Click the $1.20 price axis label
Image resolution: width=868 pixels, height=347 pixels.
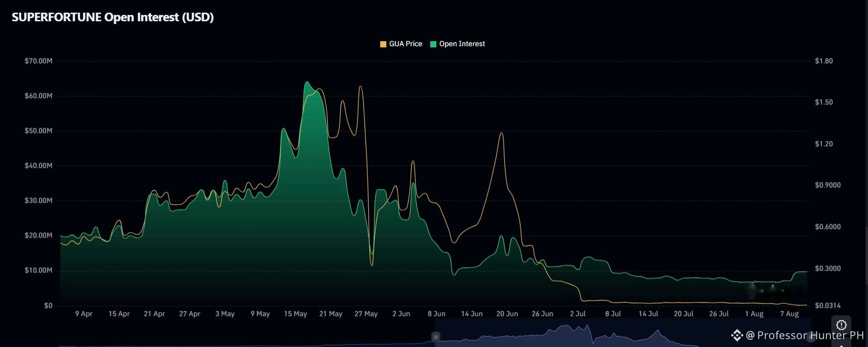click(824, 144)
